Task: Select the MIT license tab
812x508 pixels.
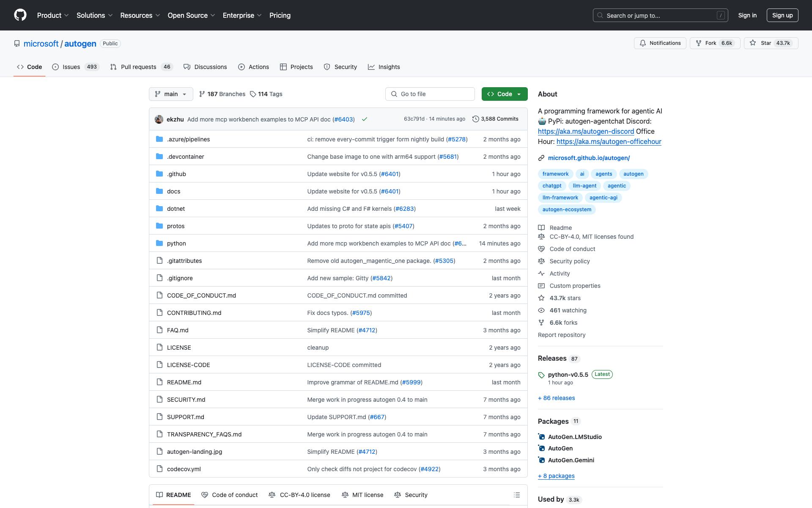Action: tap(362, 495)
